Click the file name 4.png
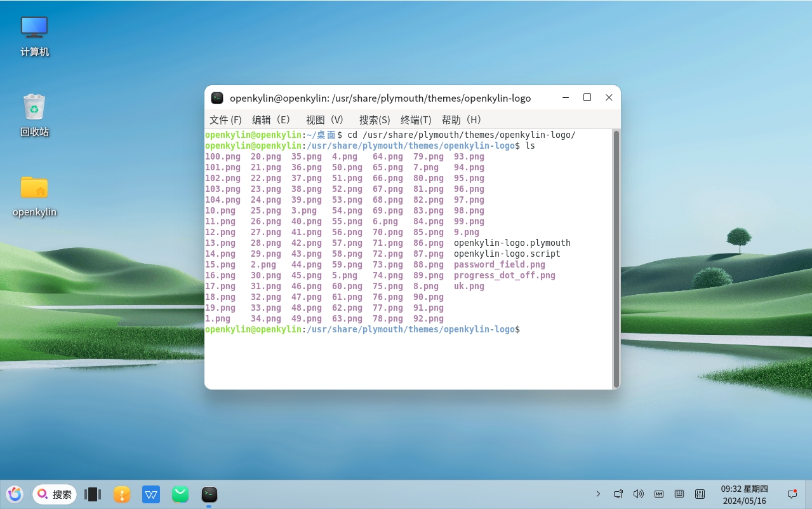 point(344,156)
